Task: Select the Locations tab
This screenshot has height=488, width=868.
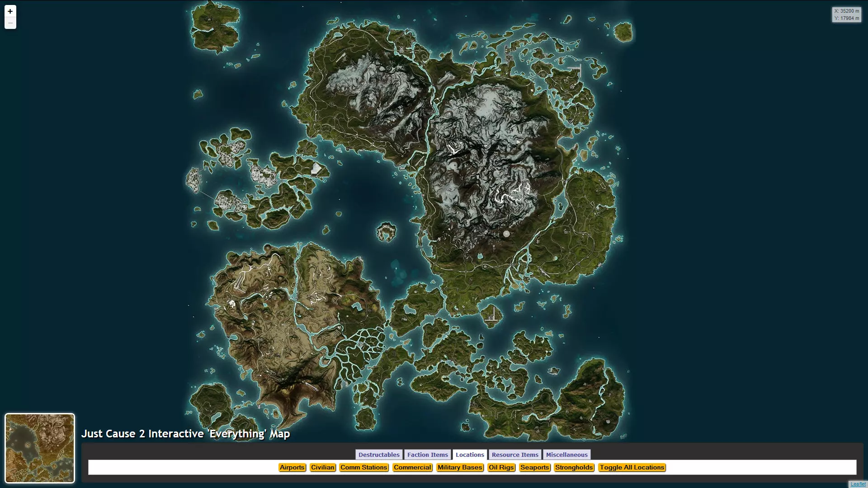Action: [x=470, y=455]
